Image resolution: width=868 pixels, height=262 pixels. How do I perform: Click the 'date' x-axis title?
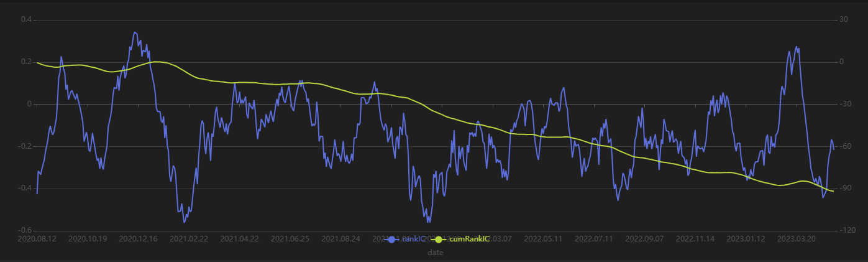tap(434, 253)
